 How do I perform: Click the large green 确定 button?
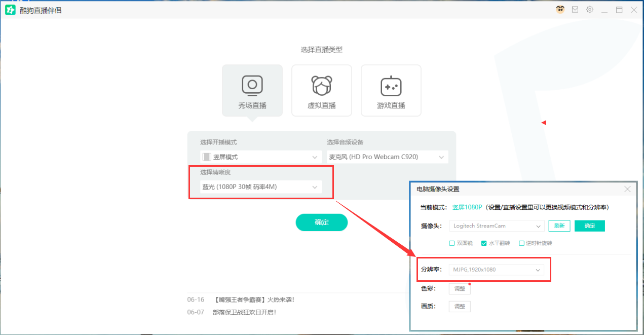coord(321,222)
